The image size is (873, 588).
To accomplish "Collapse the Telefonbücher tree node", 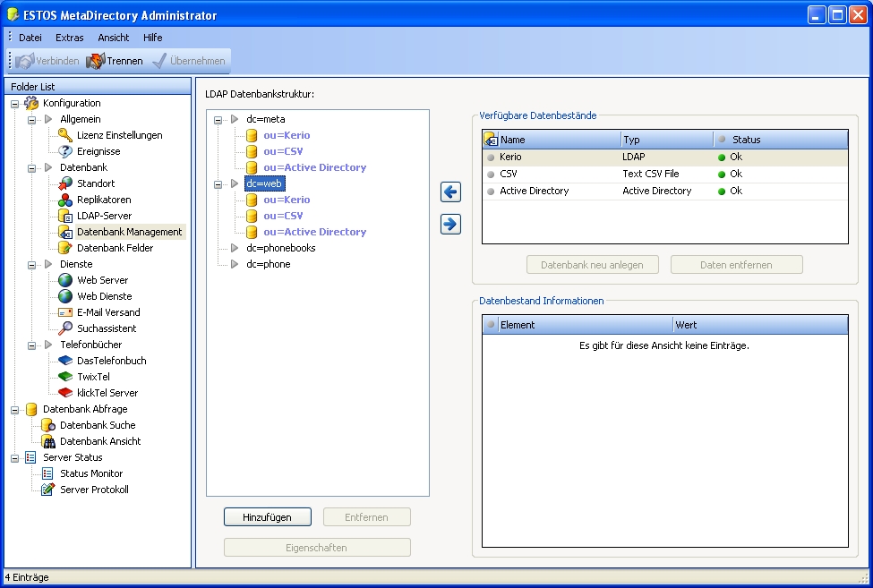I will [x=31, y=346].
